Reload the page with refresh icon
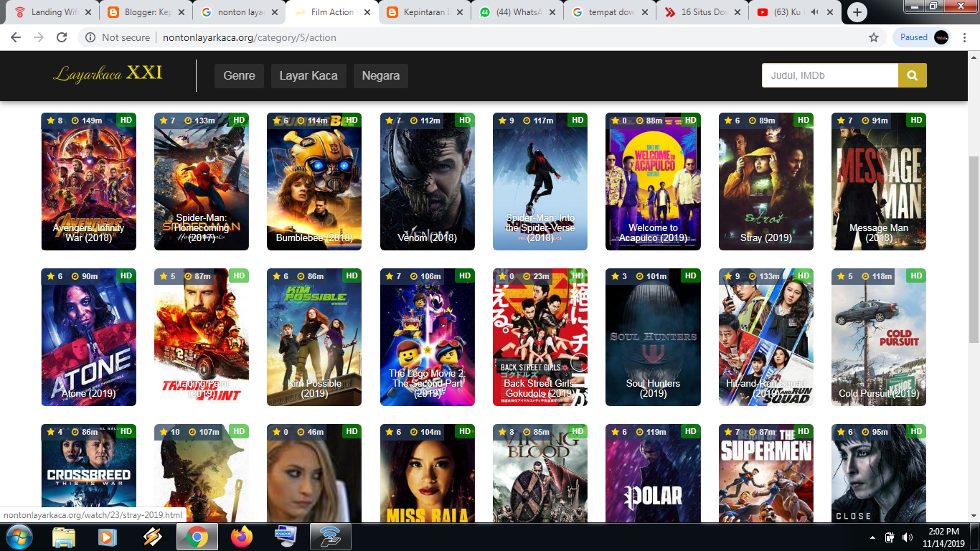The height and width of the screenshot is (551, 980). [62, 37]
